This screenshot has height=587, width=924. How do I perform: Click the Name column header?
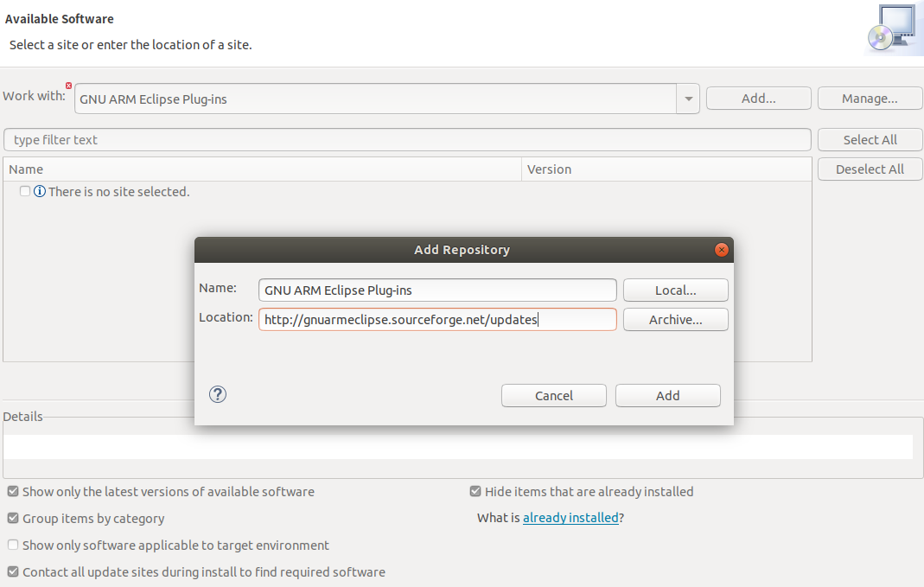click(262, 169)
